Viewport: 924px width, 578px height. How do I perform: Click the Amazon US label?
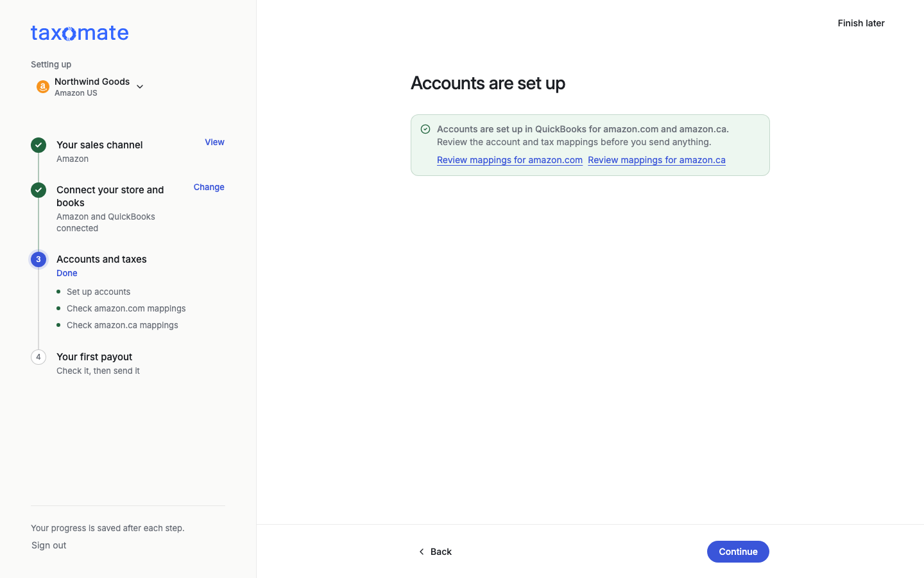click(76, 93)
